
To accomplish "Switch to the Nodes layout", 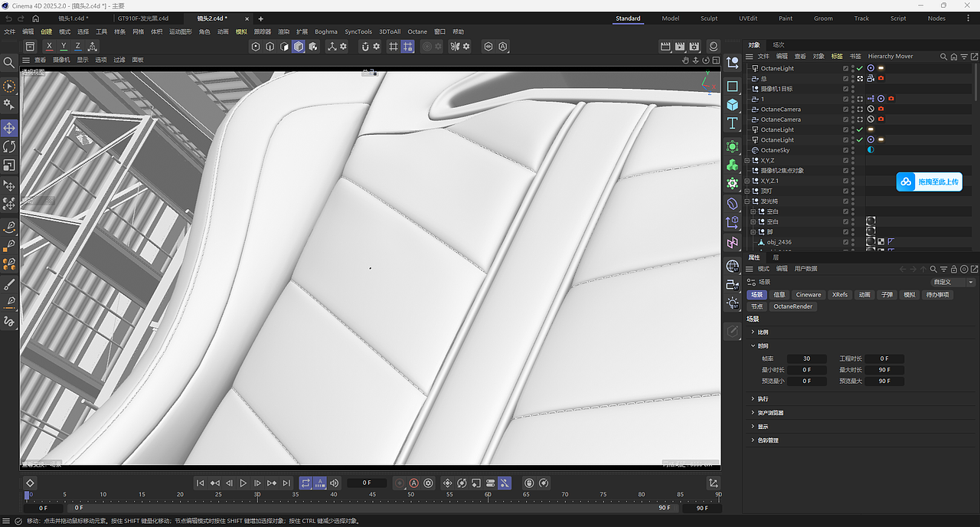I will pyautogui.click(x=936, y=18).
